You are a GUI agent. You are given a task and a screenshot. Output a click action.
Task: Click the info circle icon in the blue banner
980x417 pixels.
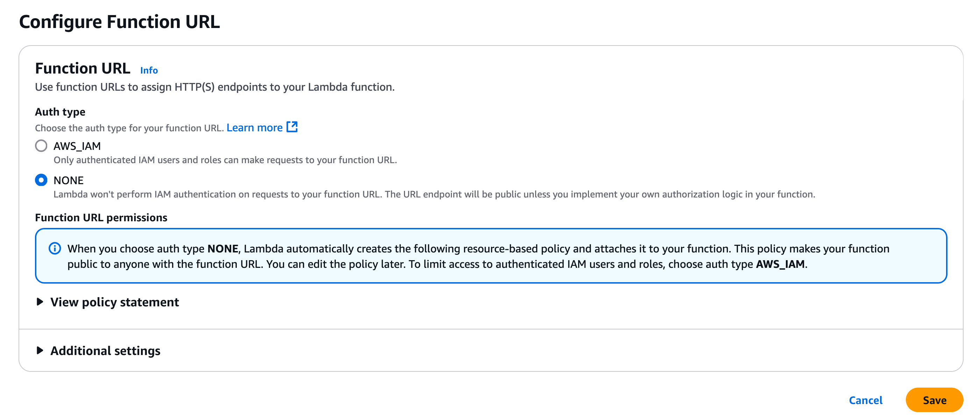tap(55, 249)
